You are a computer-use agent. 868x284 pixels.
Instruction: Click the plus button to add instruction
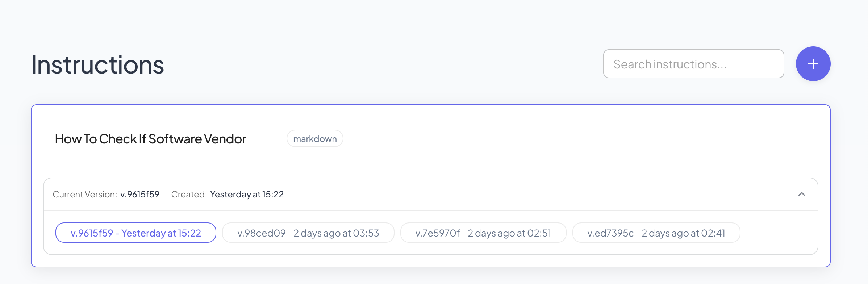(813, 64)
